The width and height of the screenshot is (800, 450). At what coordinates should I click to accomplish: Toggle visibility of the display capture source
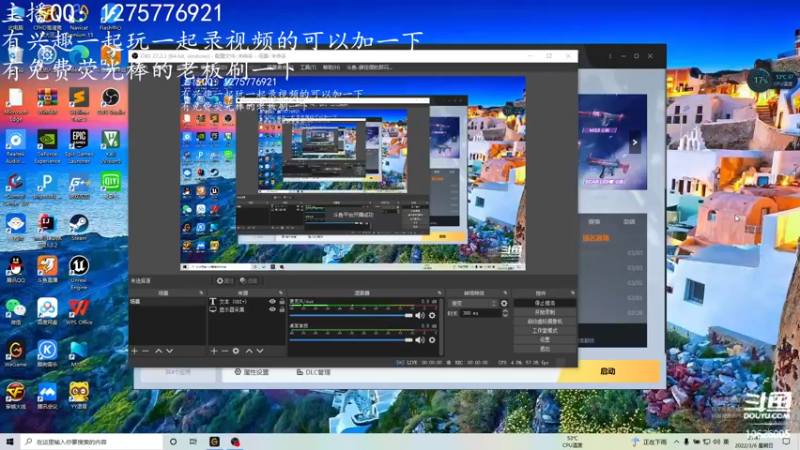coord(272,309)
